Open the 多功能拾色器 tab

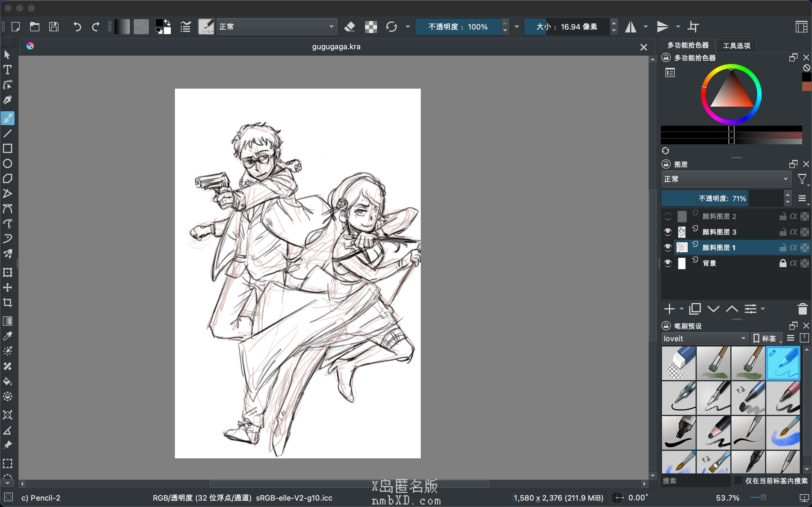pyautogui.click(x=688, y=45)
